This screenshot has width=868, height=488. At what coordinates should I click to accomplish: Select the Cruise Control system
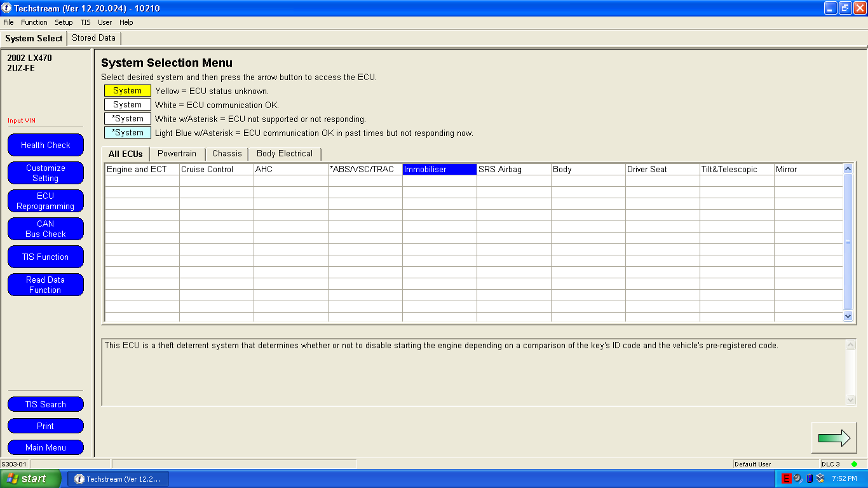point(217,170)
